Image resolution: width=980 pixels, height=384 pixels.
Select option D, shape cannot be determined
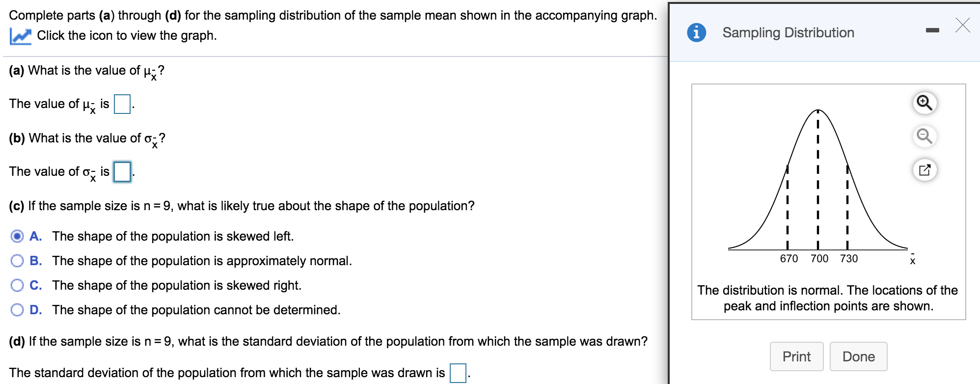click(17, 309)
